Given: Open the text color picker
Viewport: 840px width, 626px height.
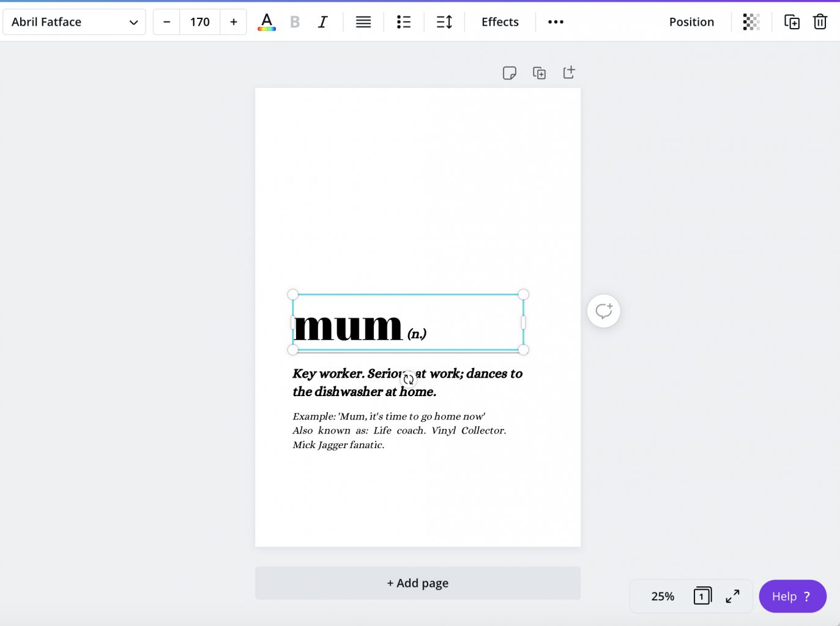Looking at the screenshot, I should coord(266,22).
